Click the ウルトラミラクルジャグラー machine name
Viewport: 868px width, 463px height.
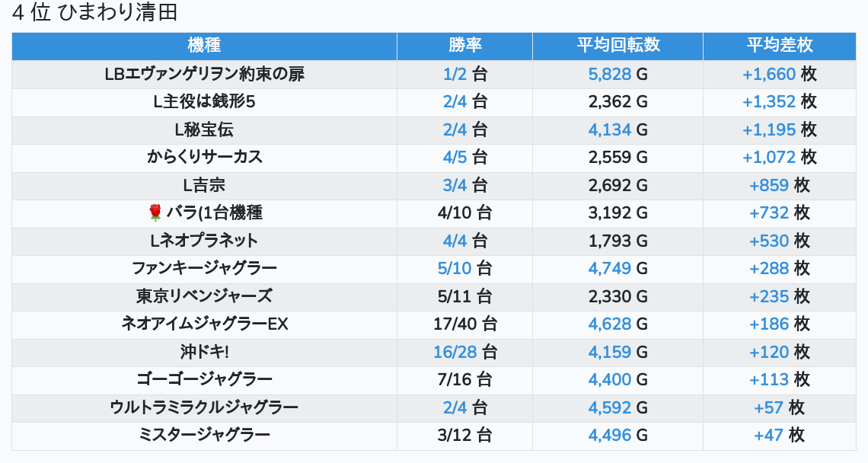point(204,407)
